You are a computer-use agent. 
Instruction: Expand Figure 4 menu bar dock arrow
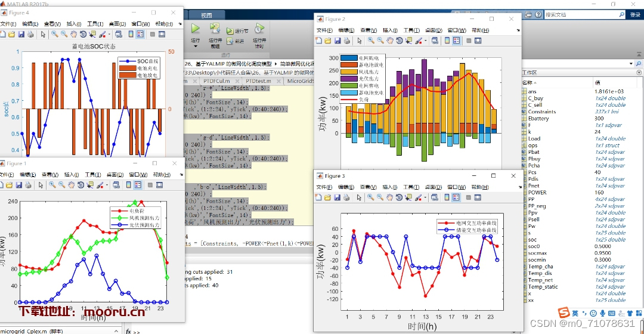(x=180, y=24)
